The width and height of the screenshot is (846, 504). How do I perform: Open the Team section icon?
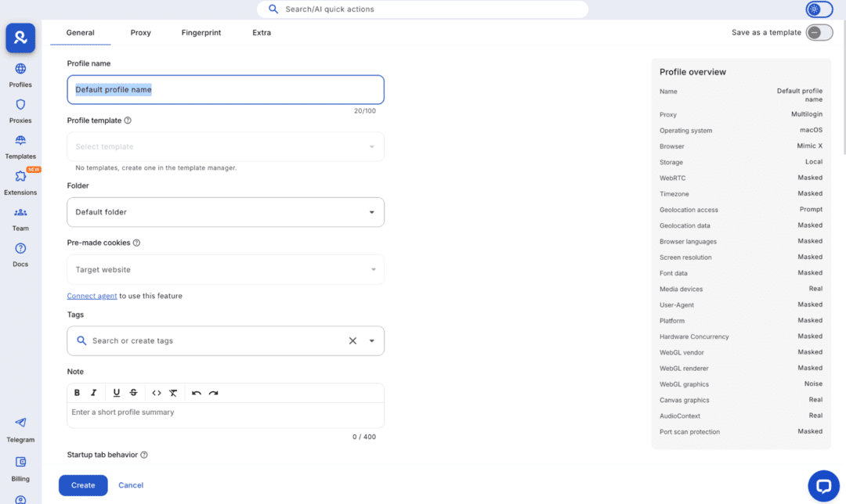(x=20, y=213)
